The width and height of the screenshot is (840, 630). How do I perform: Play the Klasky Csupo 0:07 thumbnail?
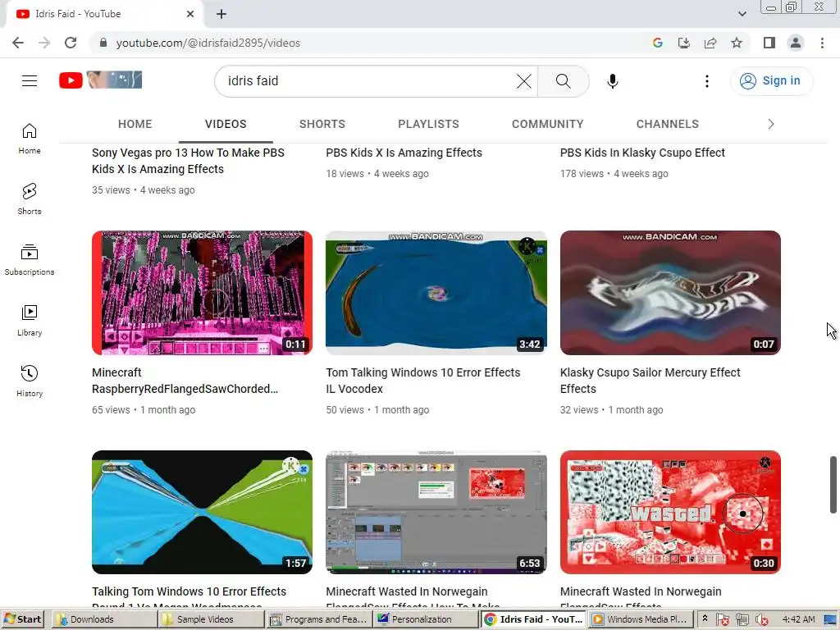670,293
